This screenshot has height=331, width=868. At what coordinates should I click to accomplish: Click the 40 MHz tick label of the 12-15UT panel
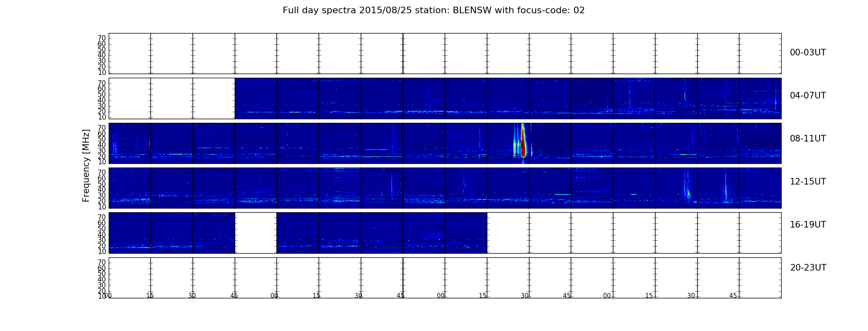[x=102, y=190]
